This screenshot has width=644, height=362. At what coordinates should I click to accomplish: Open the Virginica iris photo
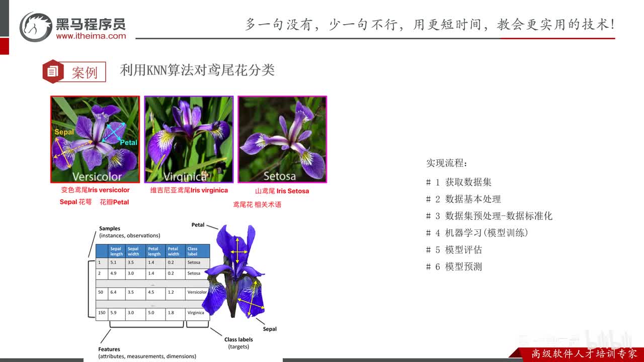pos(189,139)
